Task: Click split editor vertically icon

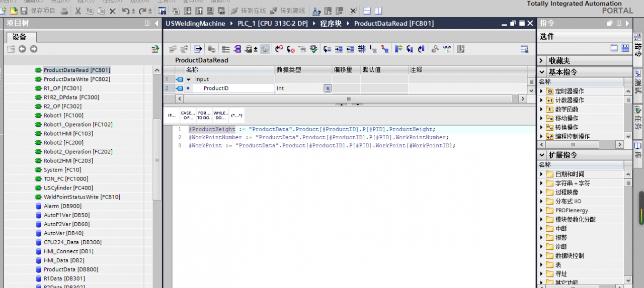Action: [378, 11]
